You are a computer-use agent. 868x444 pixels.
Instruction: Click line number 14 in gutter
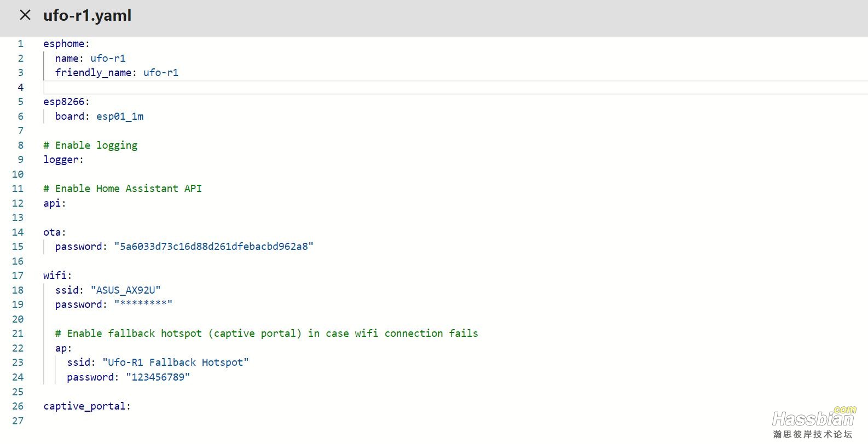(x=18, y=232)
